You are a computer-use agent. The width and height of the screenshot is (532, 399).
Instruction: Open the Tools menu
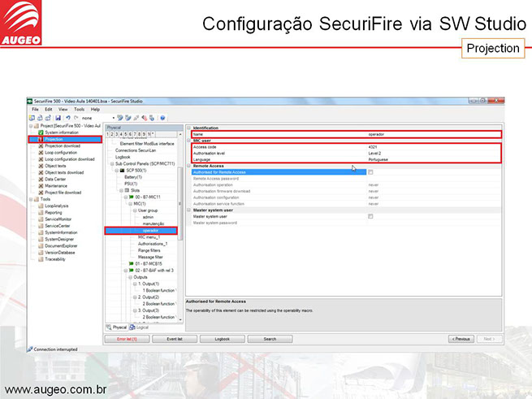coord(79,109)
